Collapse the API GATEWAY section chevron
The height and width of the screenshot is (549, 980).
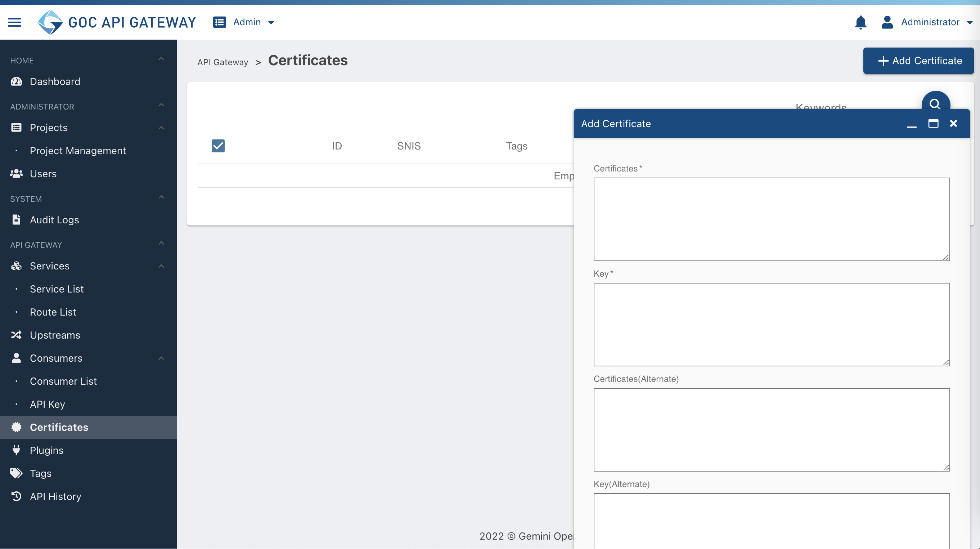click(161, 243)
